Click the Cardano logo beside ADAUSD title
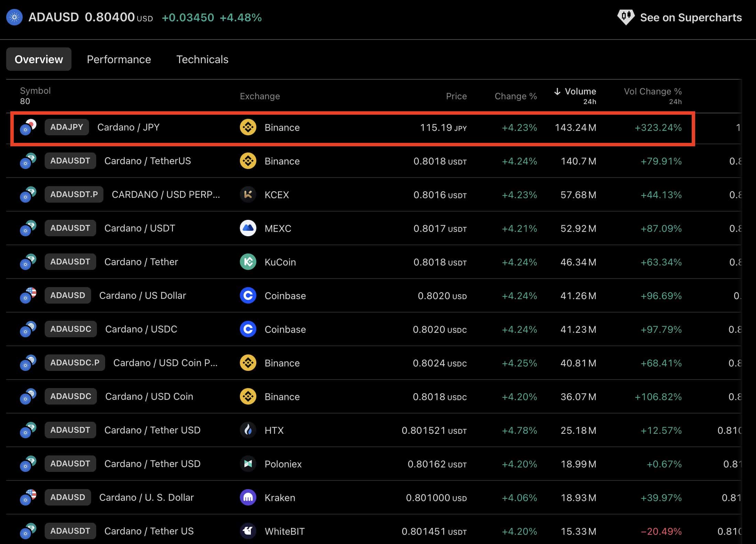 pyautogui.click(x=14, y=17)
